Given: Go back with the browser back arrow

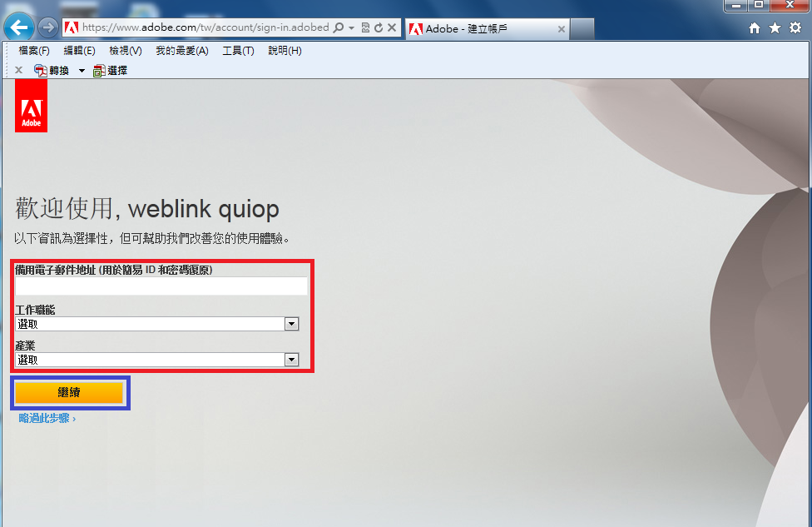Looking at the screenshot, I should (19, 27).
